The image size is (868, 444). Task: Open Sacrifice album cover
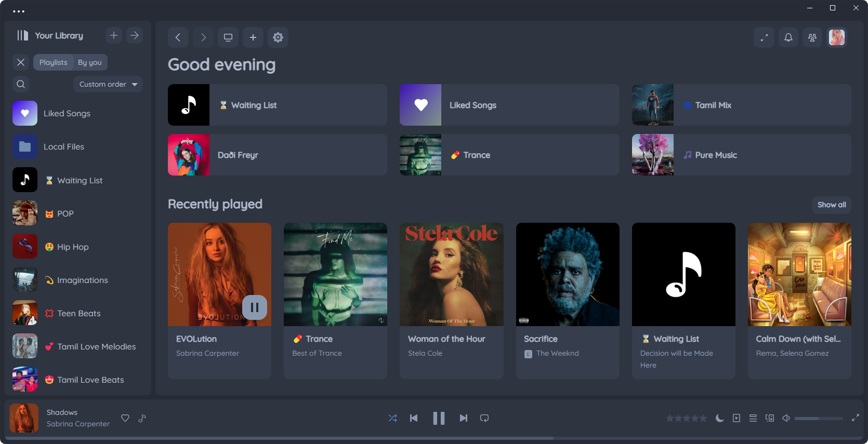568,274
